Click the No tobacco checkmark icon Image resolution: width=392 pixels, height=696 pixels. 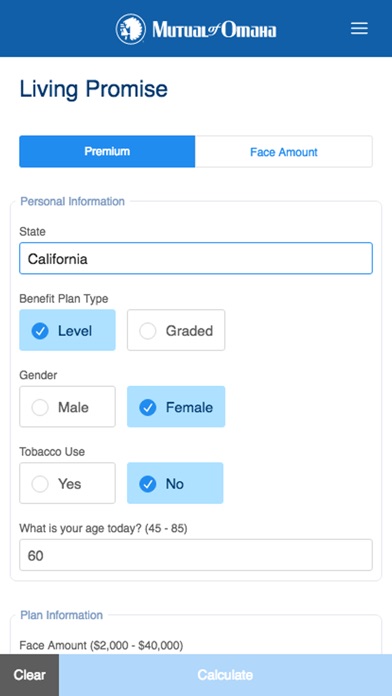pyautogui.click(x=147, y=484)
